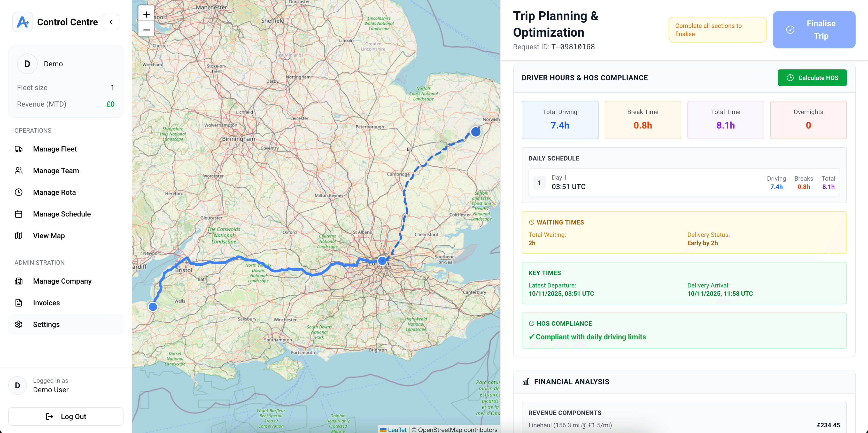The width and height of the screenshot is (868, 433).
Task: Open the Manage Team people icon
Action: point(19,171)
